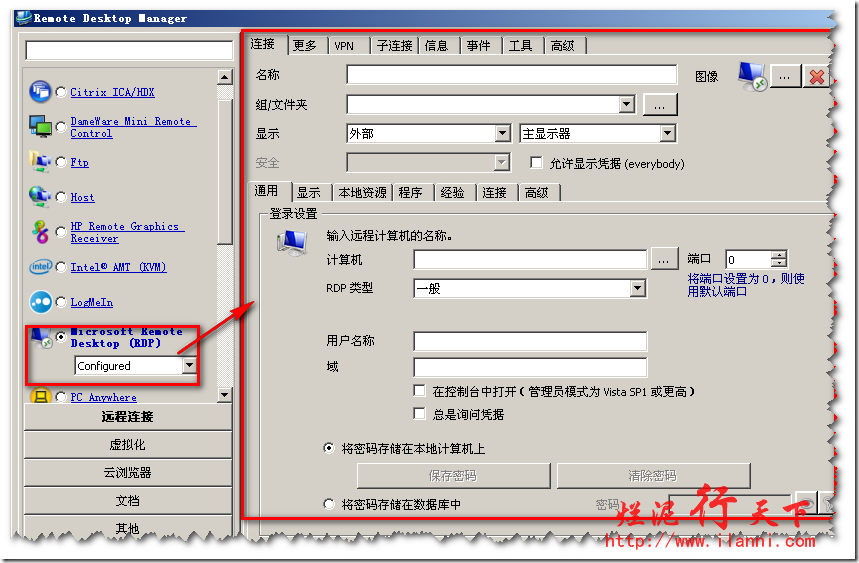
Task: Click the 用户名称 username input field
Action: point(530,341)
